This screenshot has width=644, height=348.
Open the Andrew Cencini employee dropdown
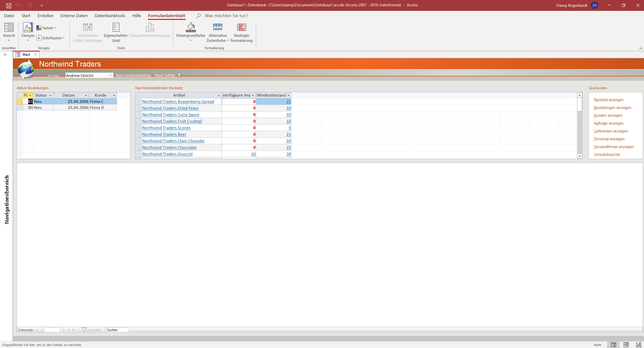tap(110, 75)
